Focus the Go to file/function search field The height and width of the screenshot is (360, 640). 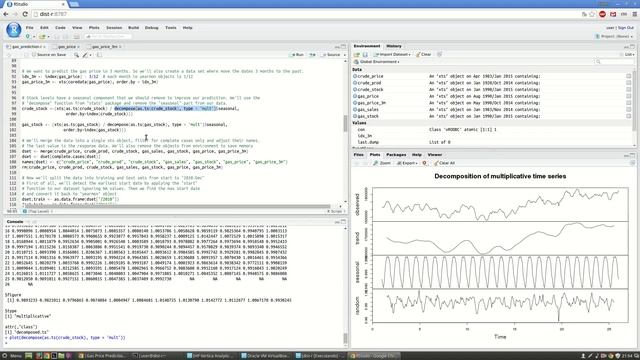(x=108, y=36)
